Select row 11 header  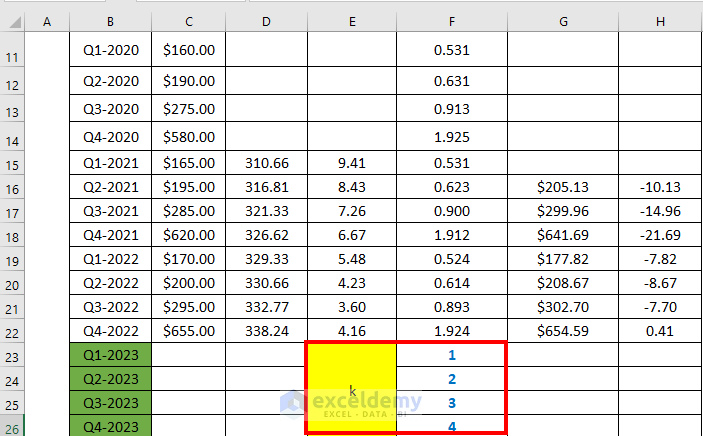point(12,49)
